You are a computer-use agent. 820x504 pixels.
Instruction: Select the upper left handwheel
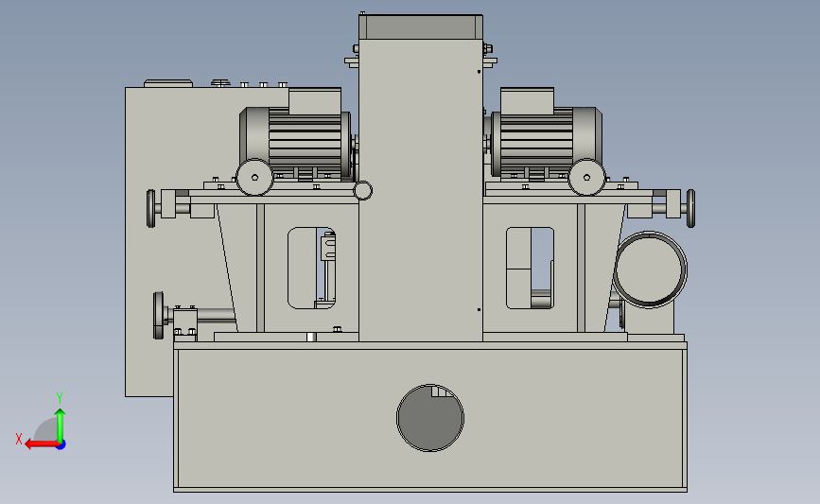click(151, 209)
